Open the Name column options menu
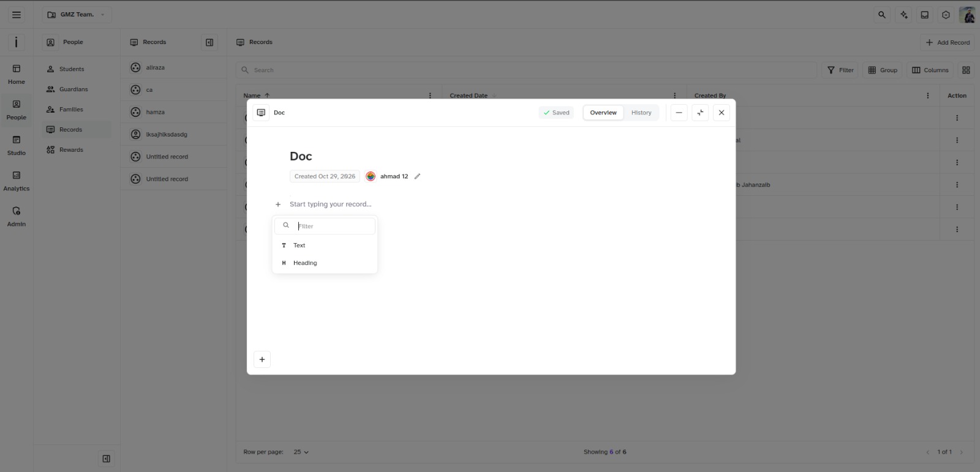Image resolution: width=980 pixels, height=472 pixels. (x=430, y=96)
